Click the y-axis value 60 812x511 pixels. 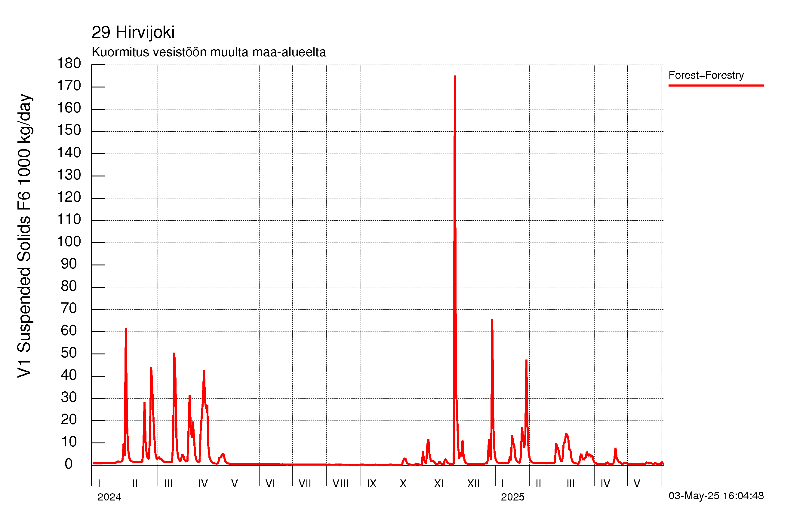coord(69,331)
